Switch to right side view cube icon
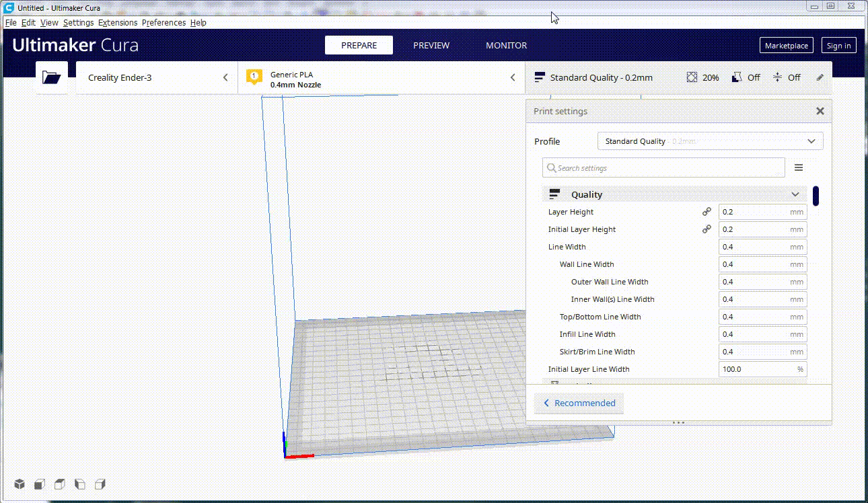Image resolution: width=868 pixels, height=503 pixels. point(100,484)
